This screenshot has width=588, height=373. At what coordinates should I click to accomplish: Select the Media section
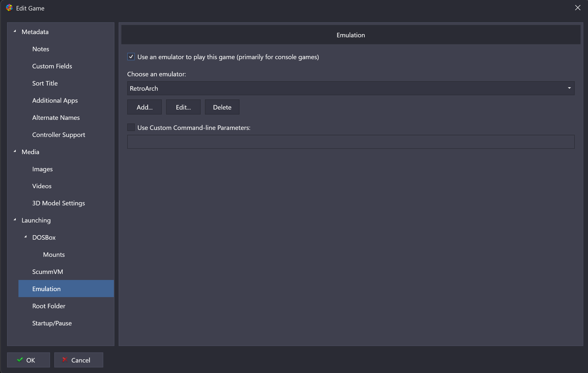click(30, 152)
